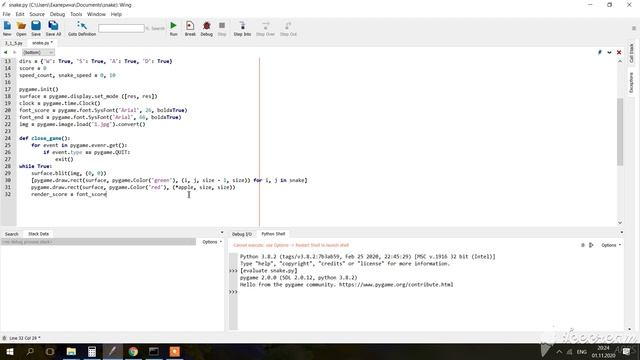Select the Stack Data panel tab

38,234
